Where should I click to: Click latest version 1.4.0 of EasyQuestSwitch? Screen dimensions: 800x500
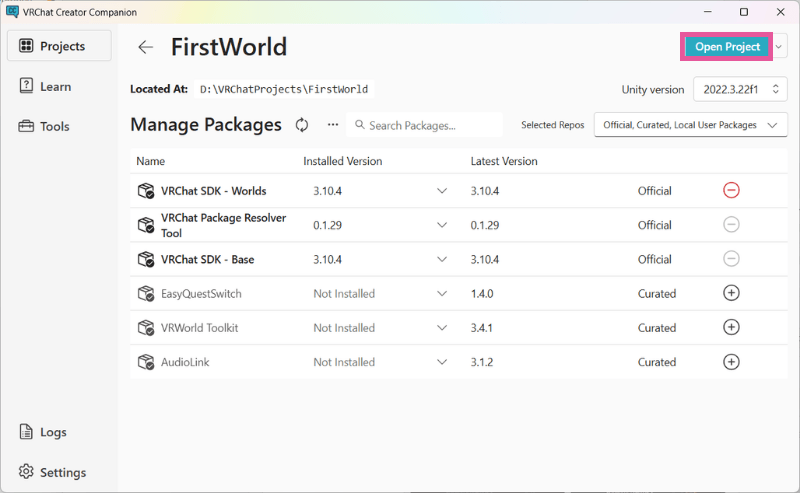coord(482,293)
